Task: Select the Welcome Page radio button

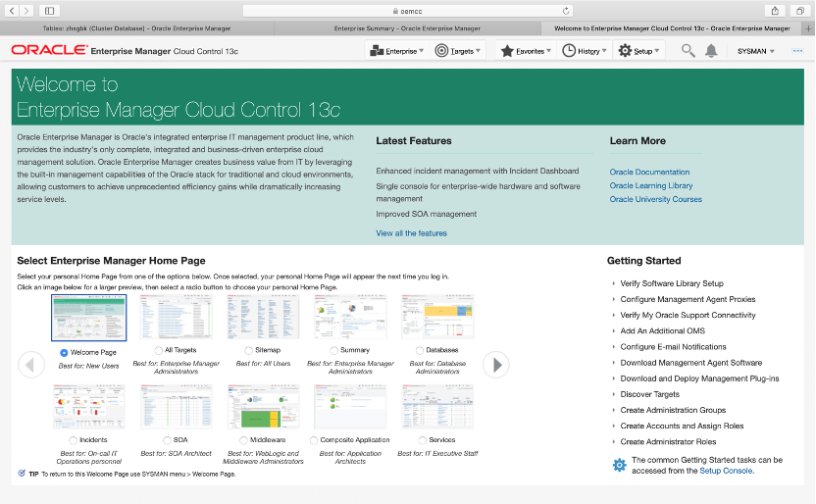Action: (x=64, y=353)
